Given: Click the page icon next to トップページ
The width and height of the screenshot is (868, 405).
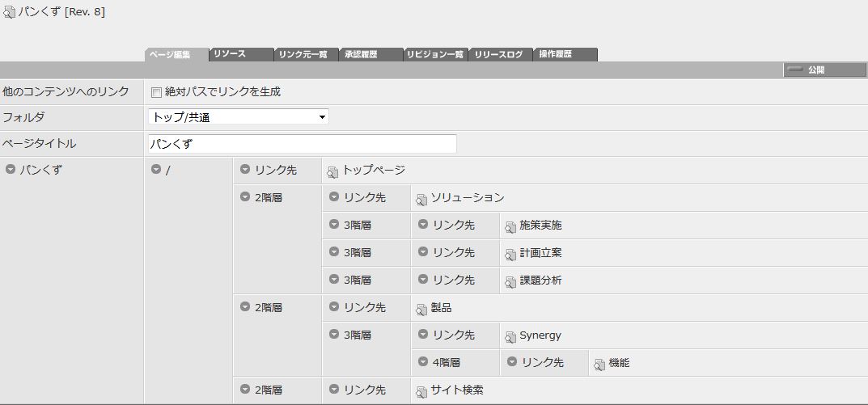Looking at the screenshot, I should pos(332,171).
